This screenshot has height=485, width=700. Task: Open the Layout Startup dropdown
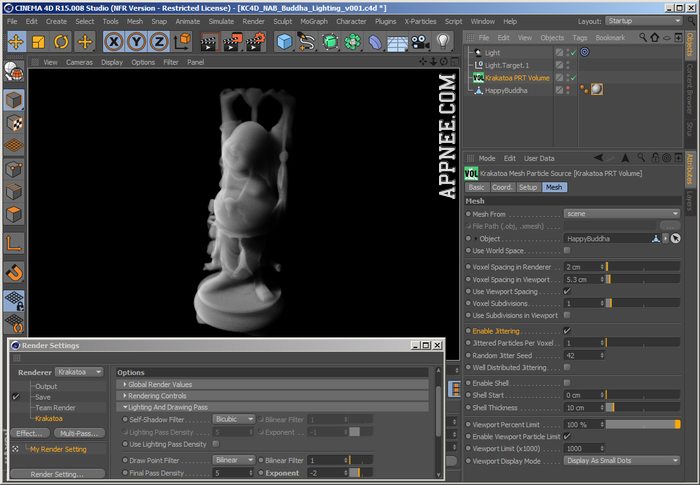644,21
